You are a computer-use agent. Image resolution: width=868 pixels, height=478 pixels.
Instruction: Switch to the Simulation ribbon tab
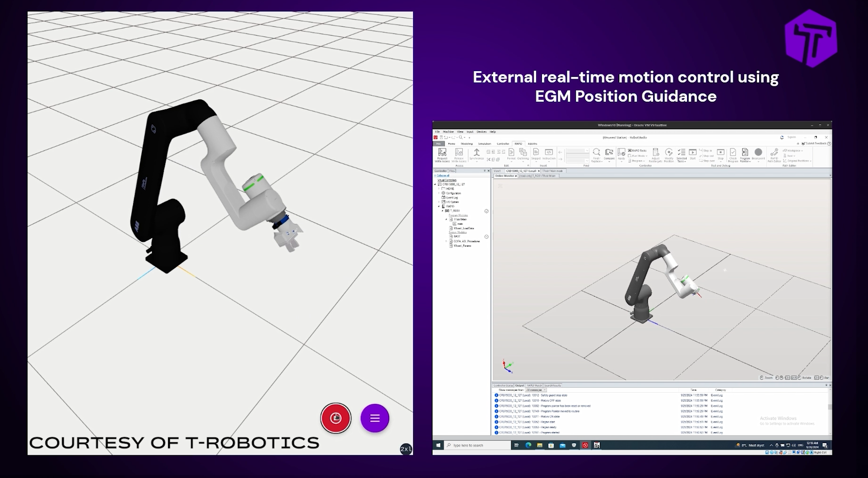click(485, 144)
